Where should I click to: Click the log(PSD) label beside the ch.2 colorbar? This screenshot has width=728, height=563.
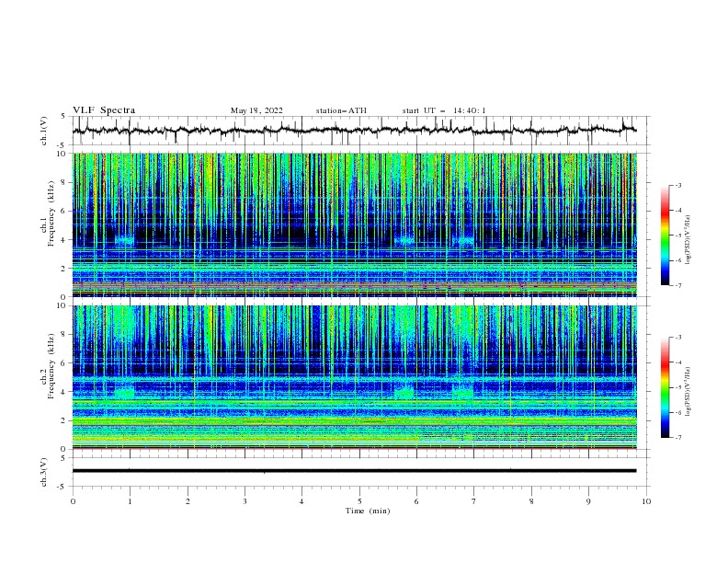click(x=688, y=392)
